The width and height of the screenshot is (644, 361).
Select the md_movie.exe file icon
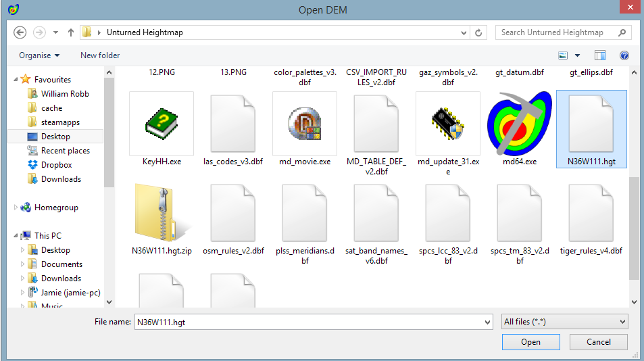pyautogui.click(x=305, y=124)
